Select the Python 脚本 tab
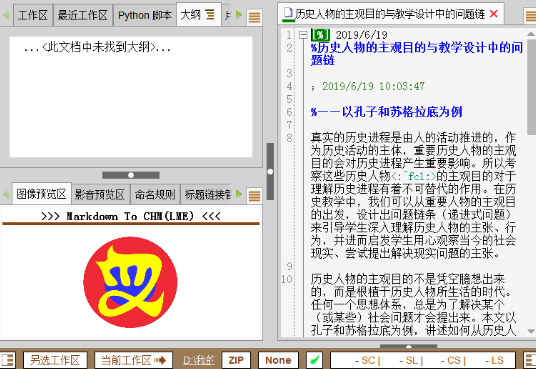 [145, 15]
